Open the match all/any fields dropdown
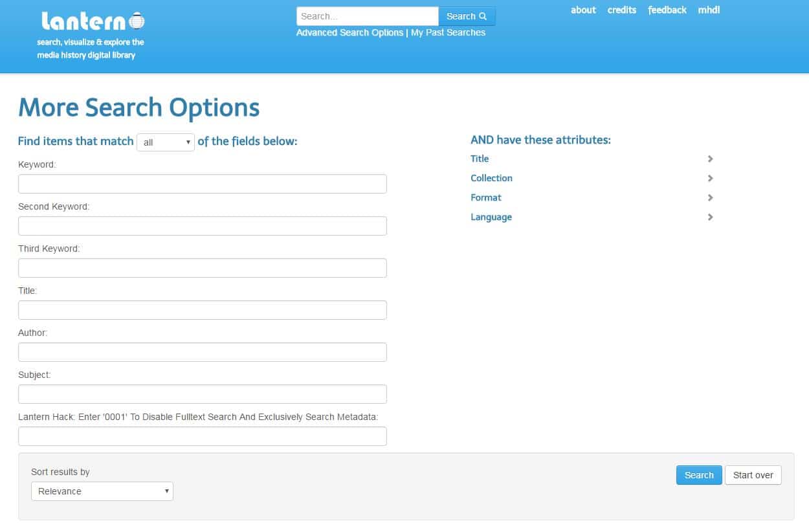Viewport: 809px width, 532px height. [x=166, y=142]
